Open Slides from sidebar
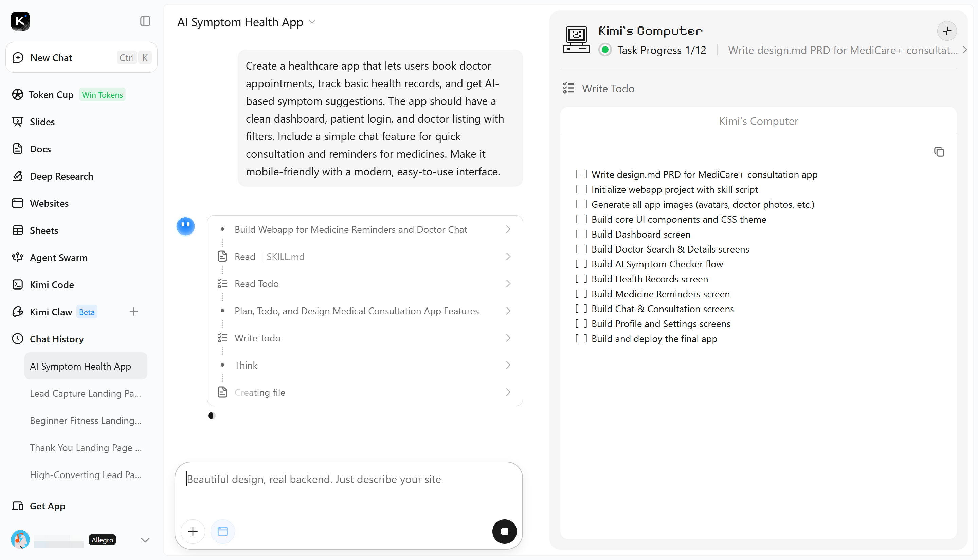This screenshot has width=978, height=560. click(42, 122)
